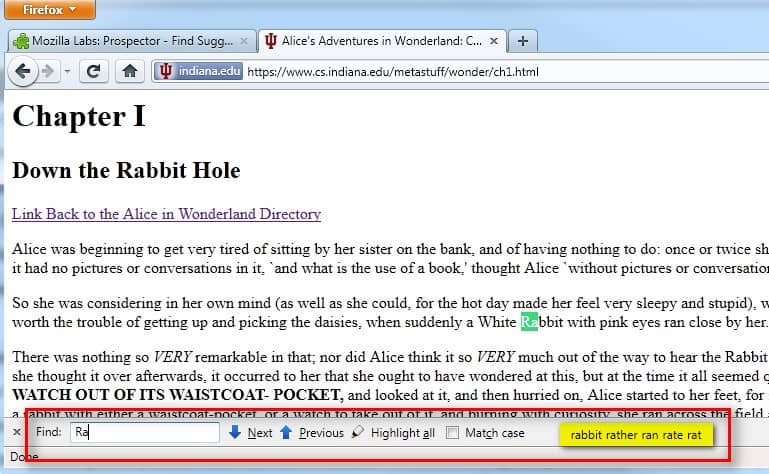Click the Back navigation arrow button

pyautogui.click(x=23, y=71)
